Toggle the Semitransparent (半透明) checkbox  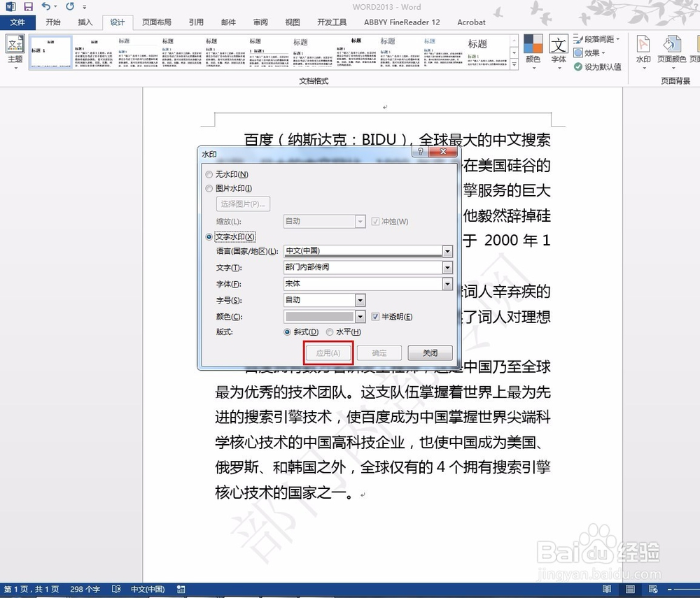pyautogui.click(x=375, y=317)
